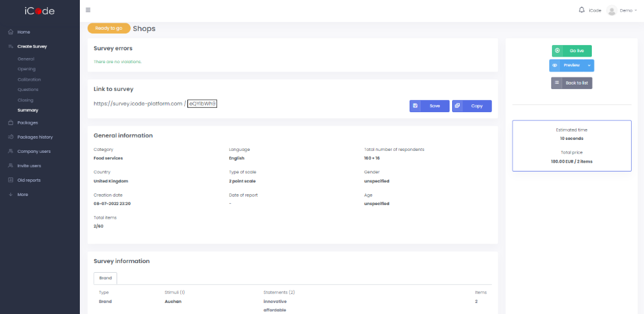Expand the More sidebar section
This screenshot has height=314, width=644.
pyautogui.click(x=23, y=194)
